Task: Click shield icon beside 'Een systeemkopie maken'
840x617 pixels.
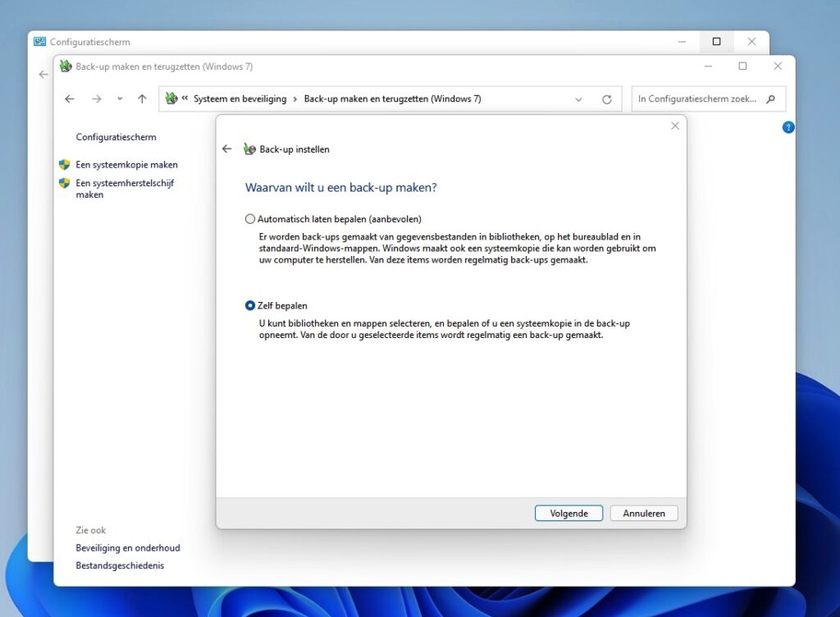Action: (x=64, y=165)
